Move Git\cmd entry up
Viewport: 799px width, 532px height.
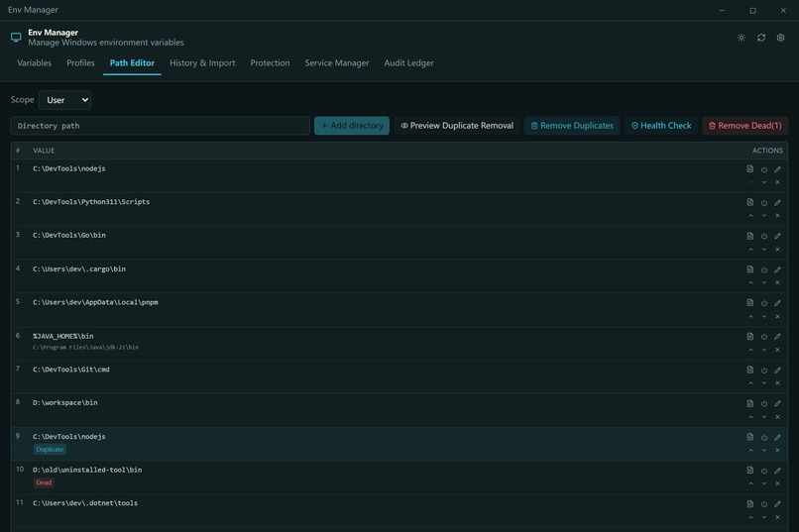click(x=750, y=382)
